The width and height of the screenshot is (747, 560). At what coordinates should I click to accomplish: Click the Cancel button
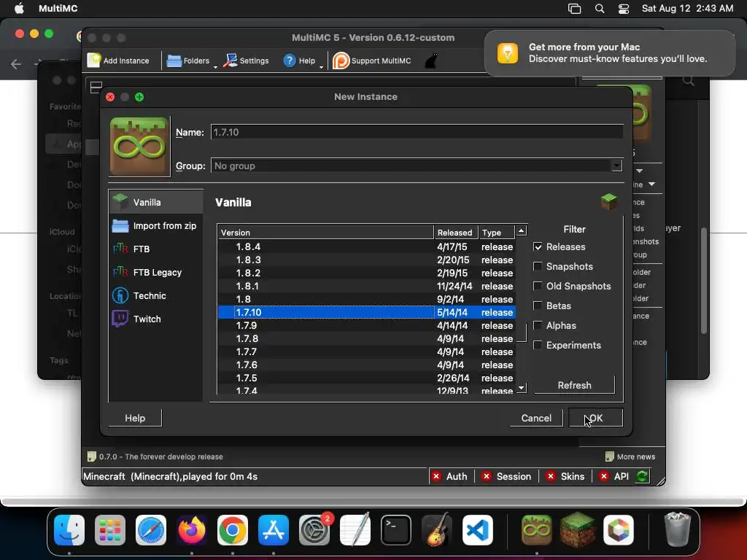coord(536,418)
